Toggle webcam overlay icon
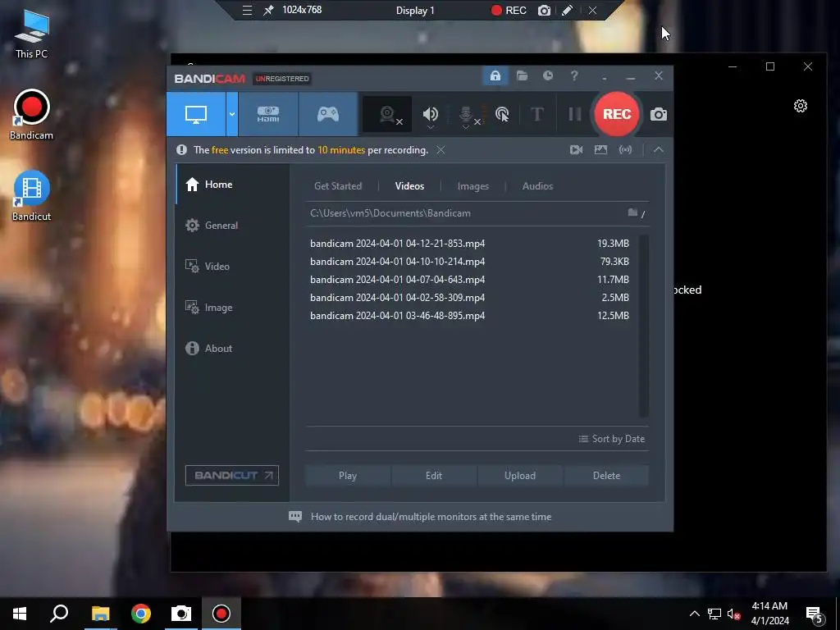 coord(387,114)
